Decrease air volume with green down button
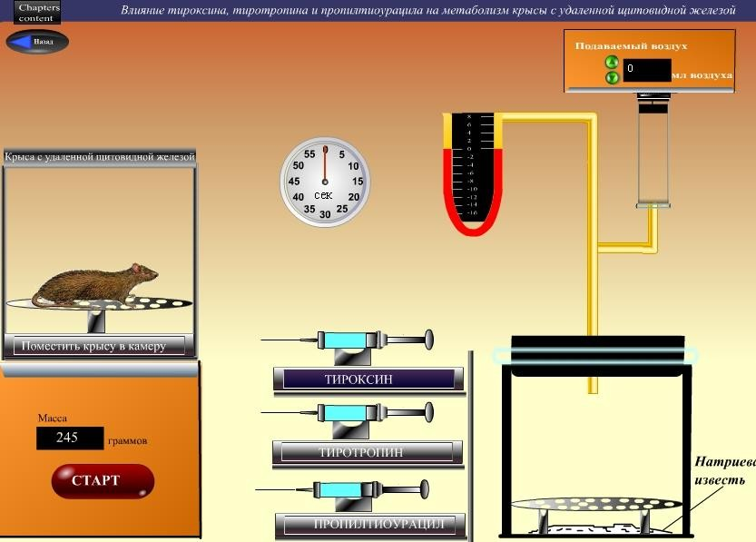The height and width of the screenshot is (542, 756). [x=612, y=78]
